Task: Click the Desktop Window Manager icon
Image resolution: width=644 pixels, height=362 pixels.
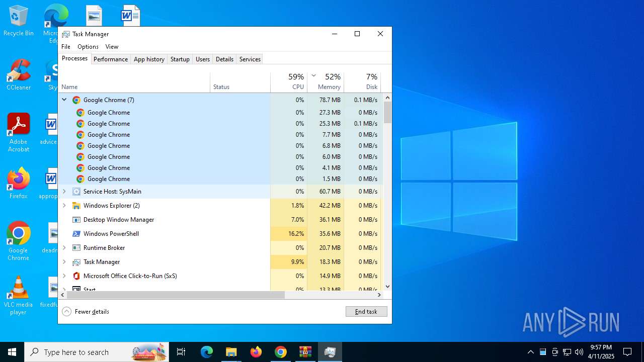Action: click(76, 220)
